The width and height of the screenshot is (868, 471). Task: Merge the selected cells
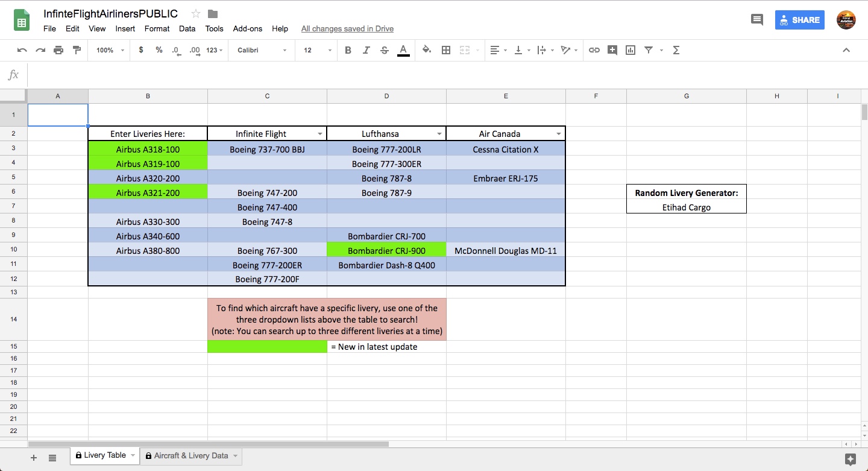coord(464,50)
